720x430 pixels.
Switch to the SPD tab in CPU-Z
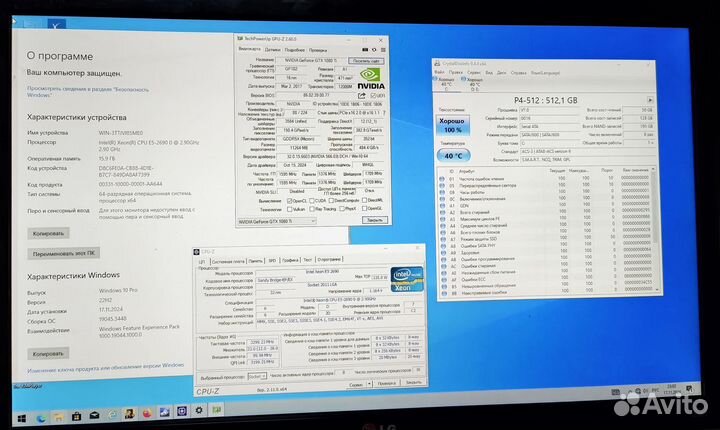tap(272, 260)
